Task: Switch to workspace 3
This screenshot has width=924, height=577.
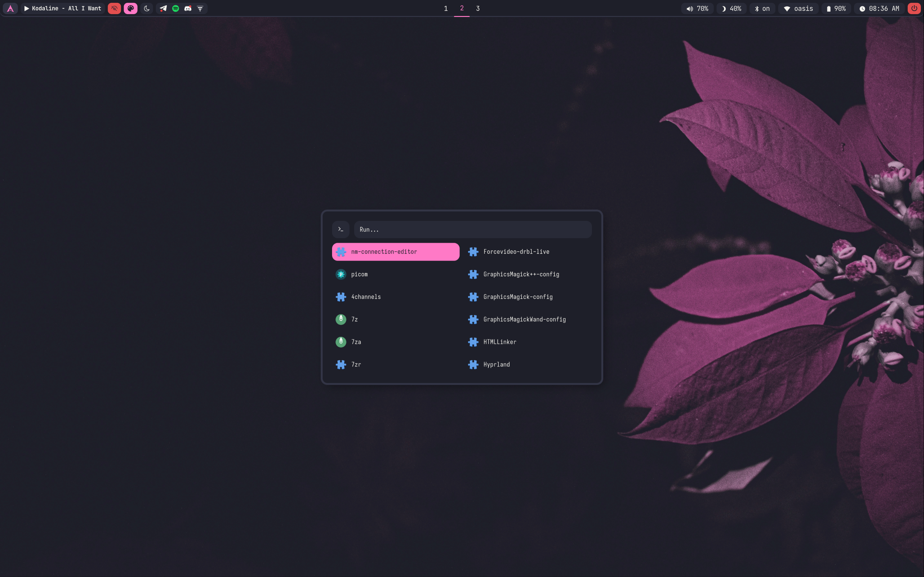Action: point(477,8)
